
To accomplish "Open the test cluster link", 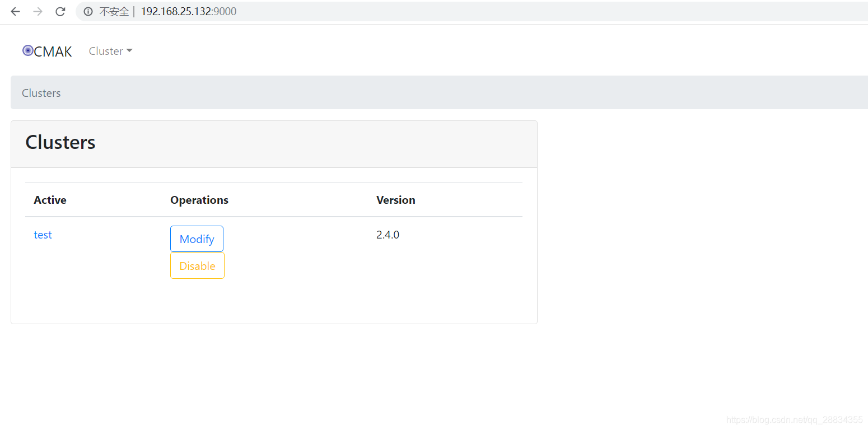I will pos(43,235).
